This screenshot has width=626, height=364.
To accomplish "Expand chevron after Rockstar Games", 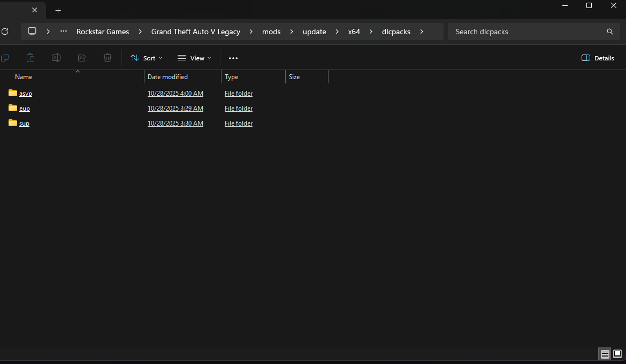I will [140, 32].
